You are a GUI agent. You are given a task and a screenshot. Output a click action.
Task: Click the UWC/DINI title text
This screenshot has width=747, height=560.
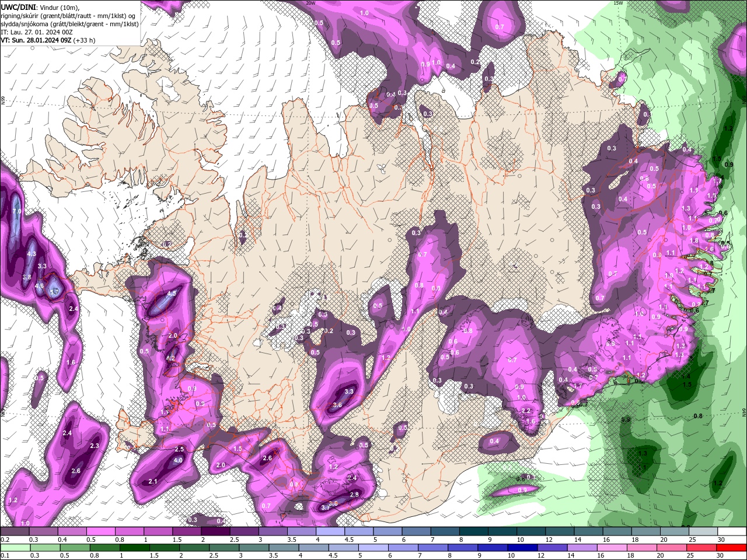tap(19, 7)
